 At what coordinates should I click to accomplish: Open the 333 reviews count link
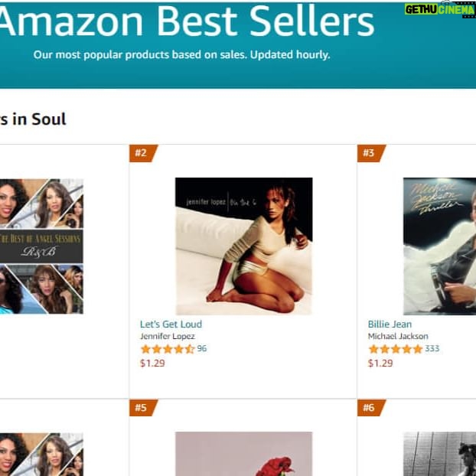click(x=432, y=349)
